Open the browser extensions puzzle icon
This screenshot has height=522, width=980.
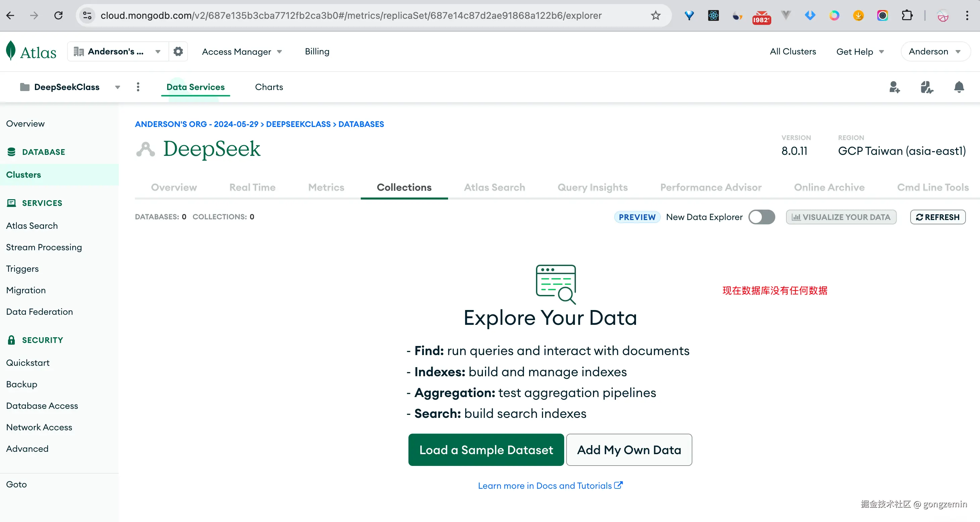point(907,15)
